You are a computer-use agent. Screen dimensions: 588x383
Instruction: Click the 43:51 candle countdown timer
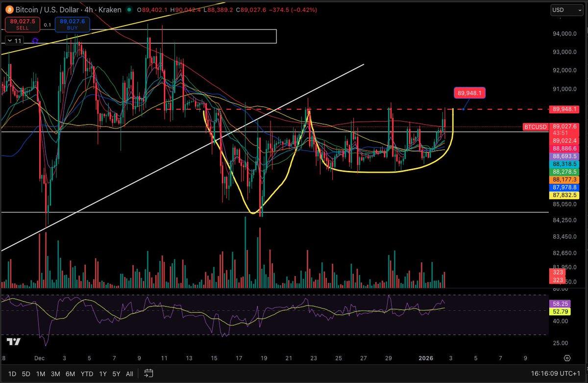click(560, 133)
